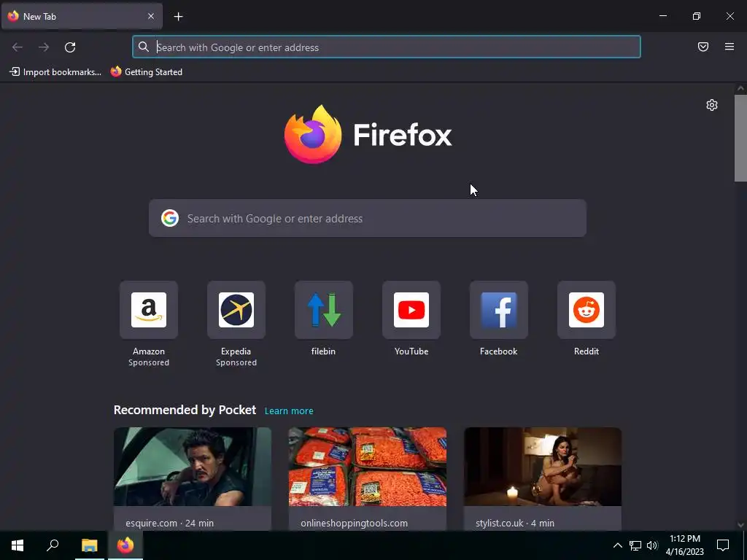Click the scrollbar down arrow
Screen dimensions: 747x560
click(740, 525)
